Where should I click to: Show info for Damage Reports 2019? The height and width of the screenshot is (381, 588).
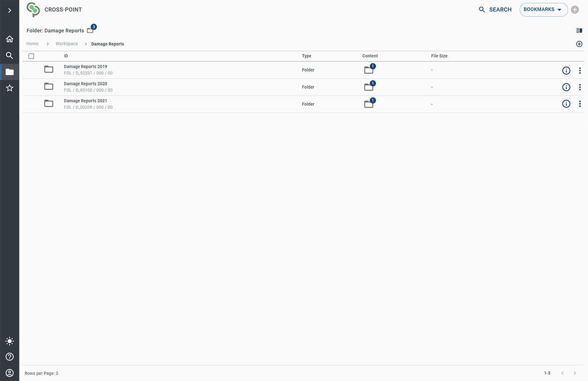[566, 71]
